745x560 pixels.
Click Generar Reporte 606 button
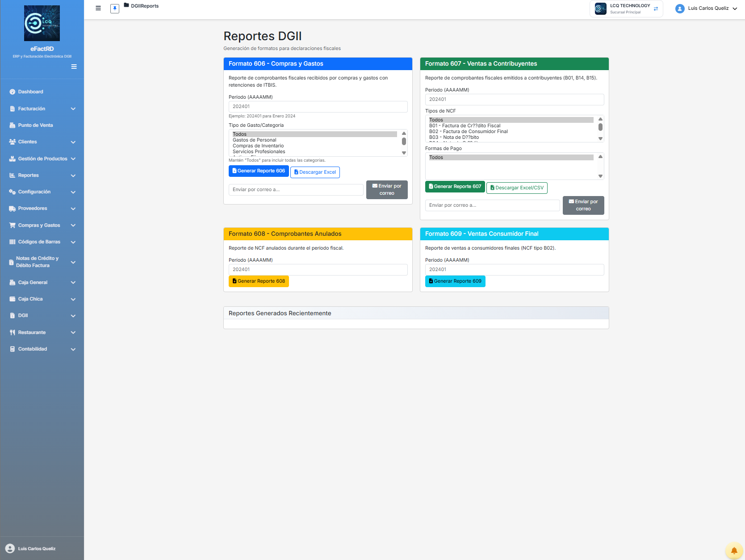259,171
